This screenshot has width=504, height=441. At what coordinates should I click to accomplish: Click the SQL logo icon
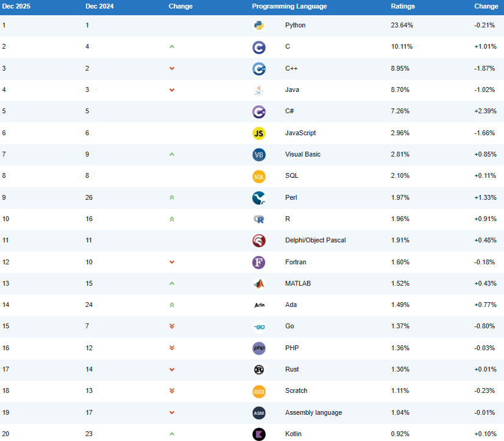coord(259,176)
